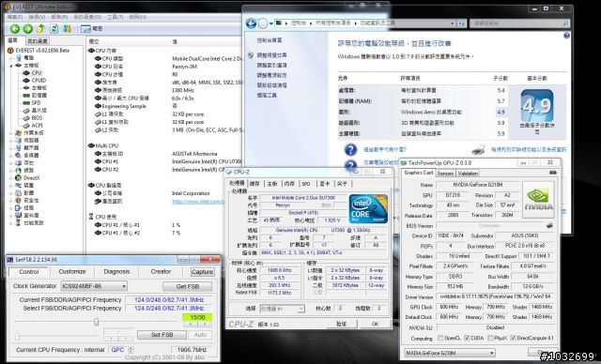Expand the DirectX node in EVEREST tree

pyautogui.click(x=10, y=178)
